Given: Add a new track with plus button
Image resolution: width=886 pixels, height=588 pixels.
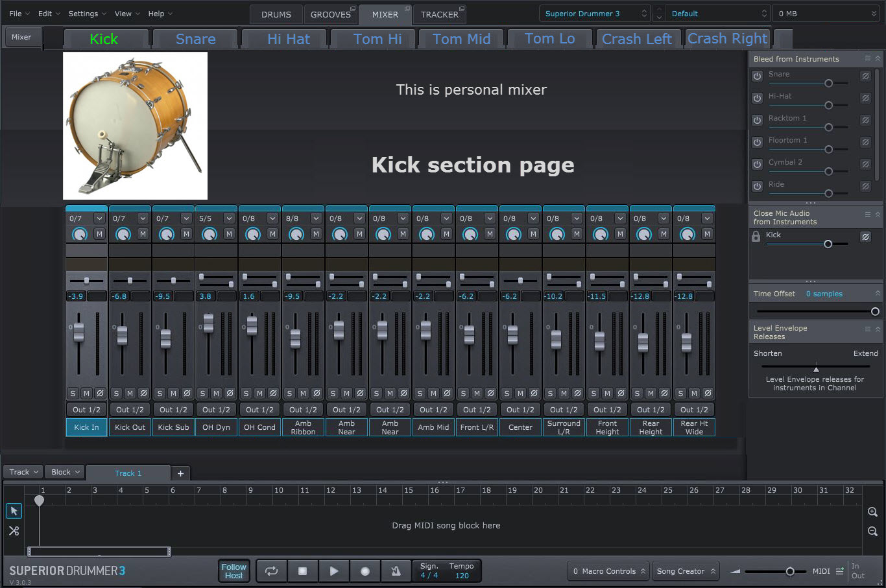Looking at the screenshot, I should pos(180,473).
